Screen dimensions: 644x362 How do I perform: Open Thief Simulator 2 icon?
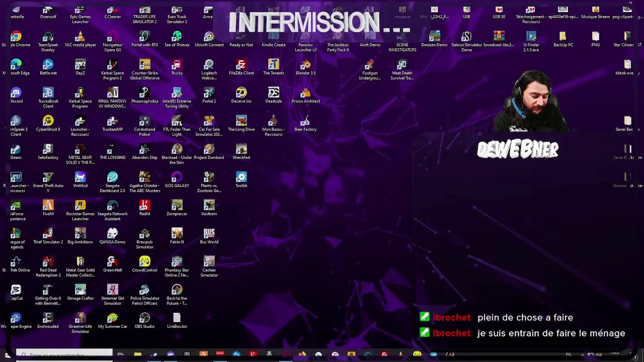[x=48, y=236]
